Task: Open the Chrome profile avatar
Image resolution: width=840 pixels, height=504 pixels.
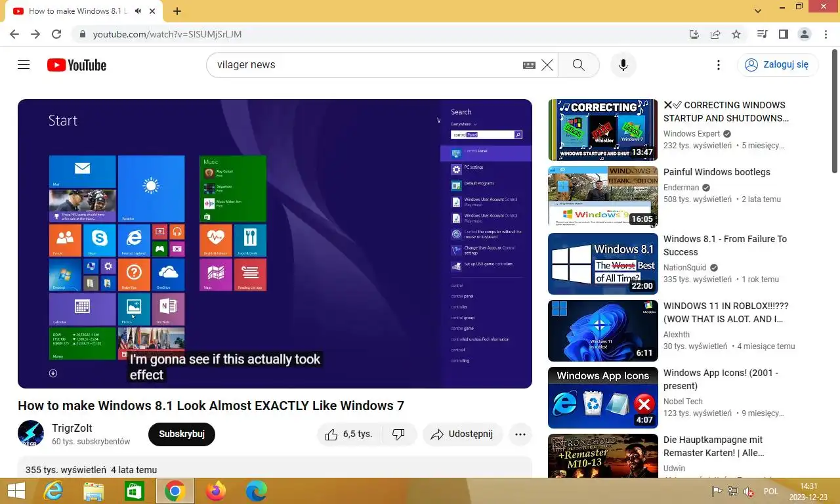Action: click(x=805, y=34)
